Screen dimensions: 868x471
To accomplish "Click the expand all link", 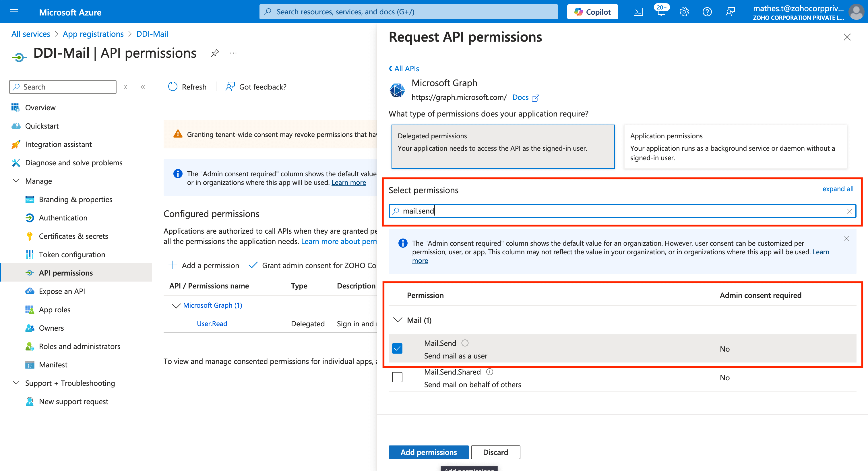I will click(x=838, y=189).
